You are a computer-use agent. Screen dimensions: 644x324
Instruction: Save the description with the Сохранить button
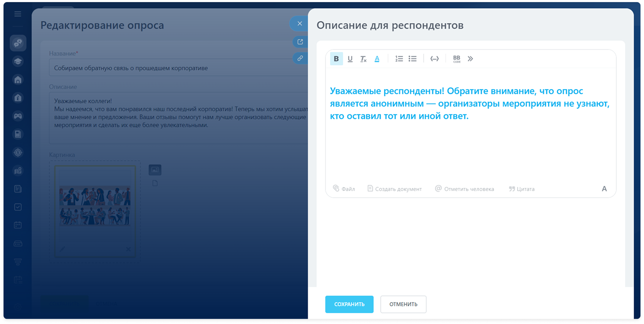(349, 304)
